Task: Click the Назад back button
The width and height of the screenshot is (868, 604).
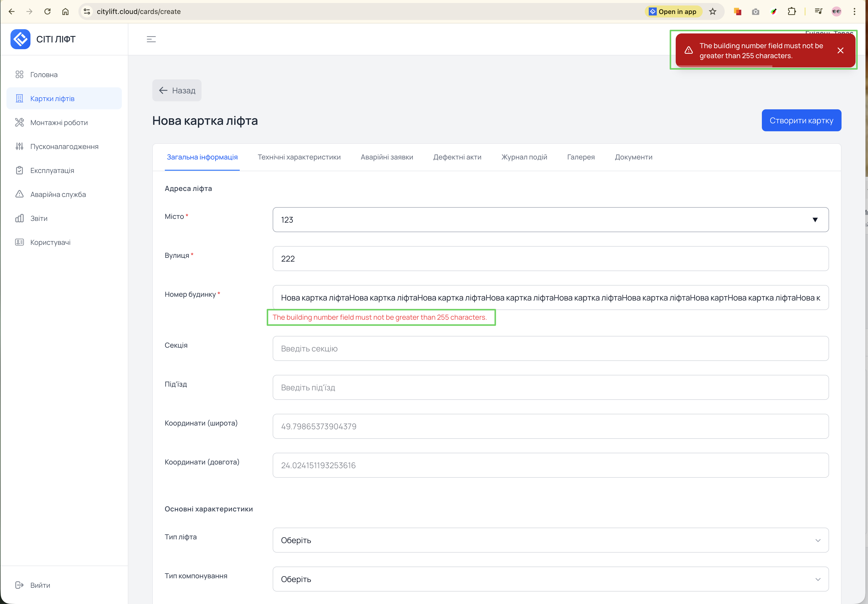Action: point(177,90)
